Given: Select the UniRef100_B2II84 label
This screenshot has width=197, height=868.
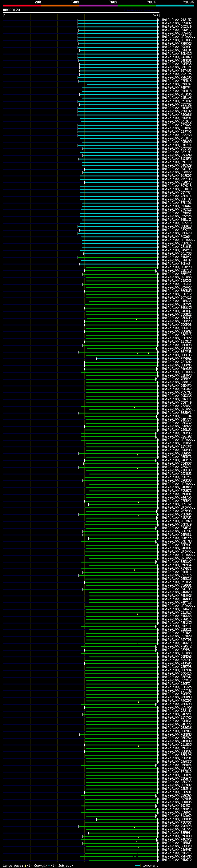Looking at the screenshot, I should (x=177, y=416).
